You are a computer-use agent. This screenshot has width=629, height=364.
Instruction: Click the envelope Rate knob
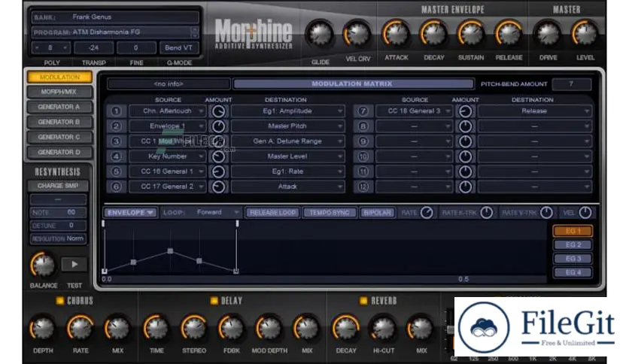click(427, 213)
